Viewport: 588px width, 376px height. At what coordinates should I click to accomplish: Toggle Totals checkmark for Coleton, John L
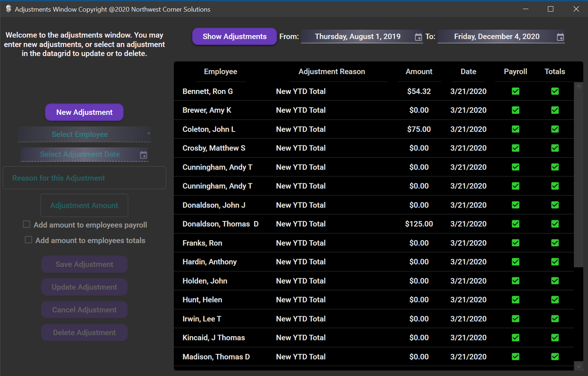[555, 129]
